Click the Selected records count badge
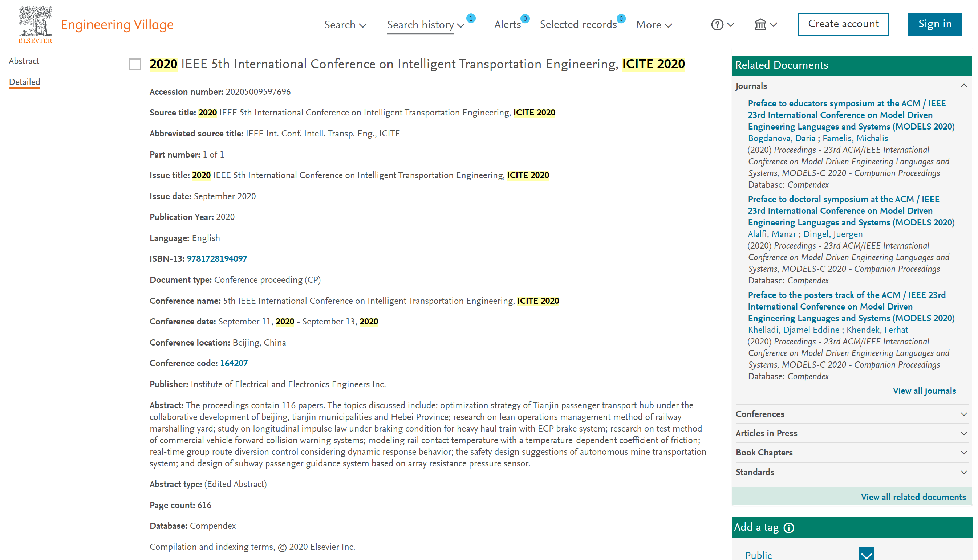Image resolution: width=978 pixels, height=560 pixels. (621, 18)
